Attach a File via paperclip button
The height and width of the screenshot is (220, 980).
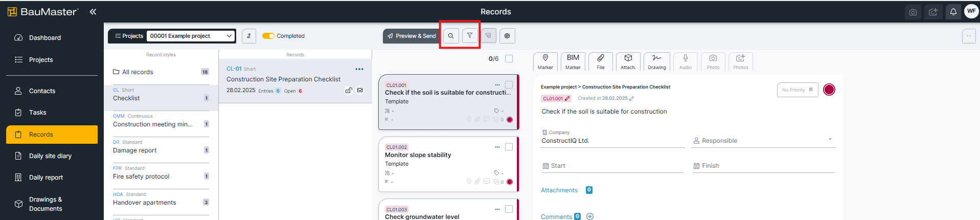(601, 61)
